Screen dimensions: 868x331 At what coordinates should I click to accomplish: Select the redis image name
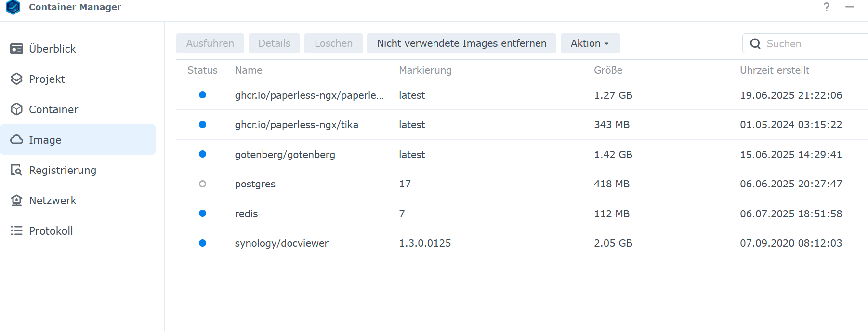click(x=247, y=214)
